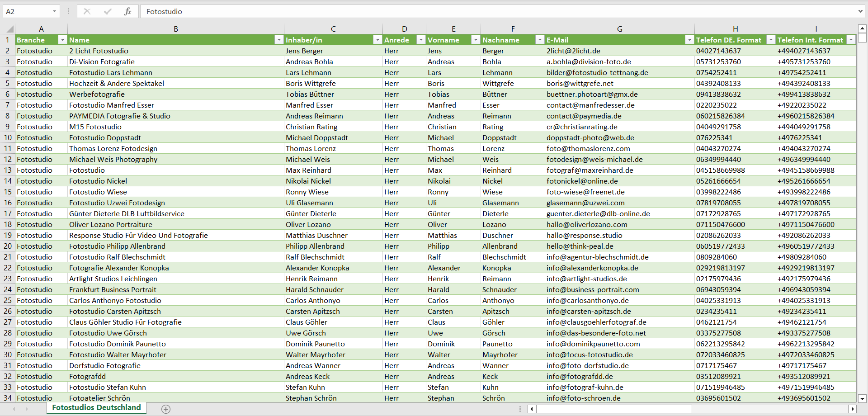Click cell 'Fotoatelier Schrön'

coord(176,398)
